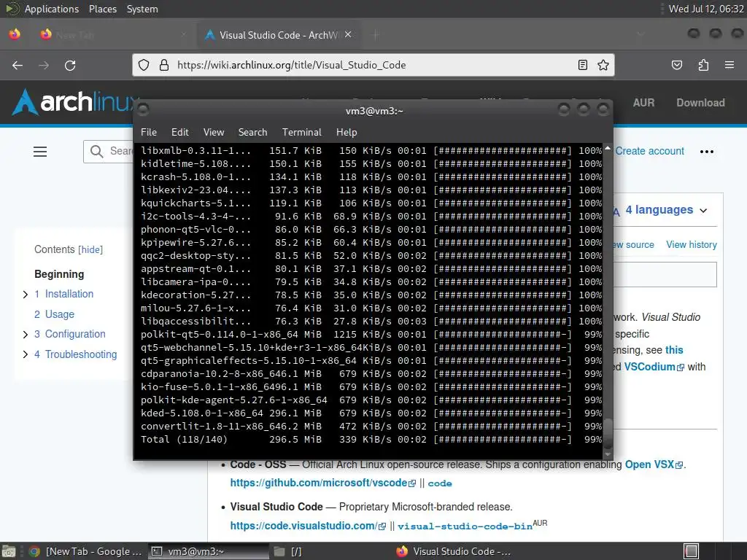Open the tracking protection shield icon
This screenshot has width=747, height=560.
click(144, 65)
